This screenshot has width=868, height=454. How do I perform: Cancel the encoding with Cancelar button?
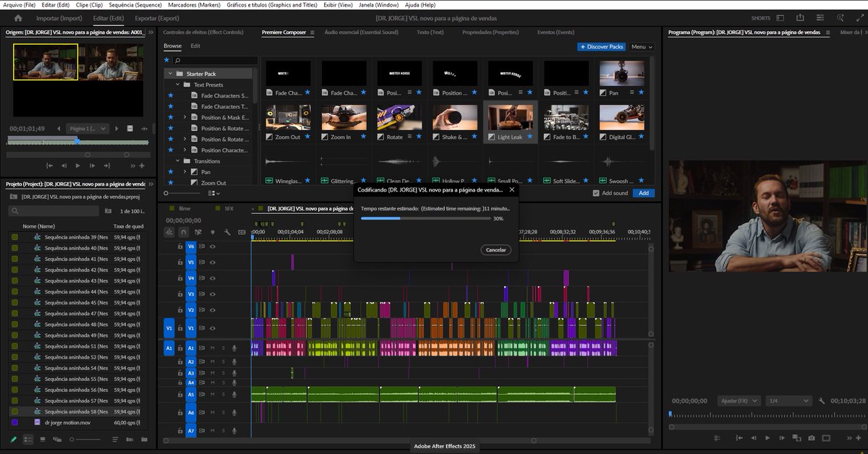496,249
